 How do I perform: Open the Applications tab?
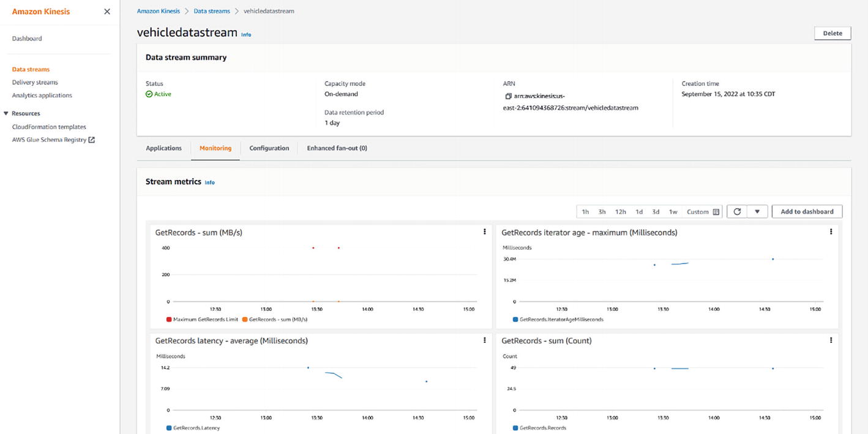point(163,148)
